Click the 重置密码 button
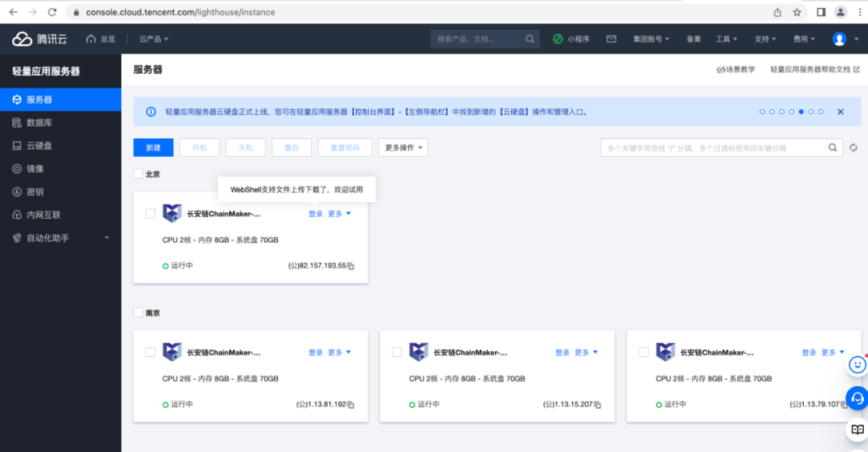868x452 pixels. (345, 148)
